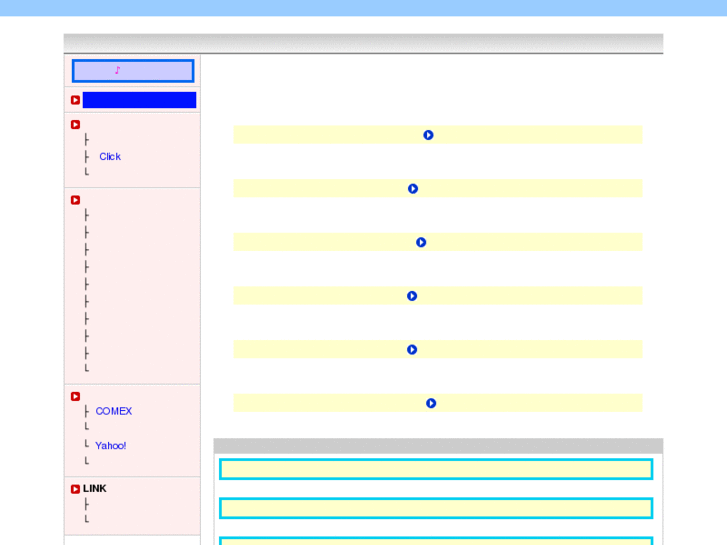Click the pink music note button
This screenshot has width=727, height=545.
[133, 71]
